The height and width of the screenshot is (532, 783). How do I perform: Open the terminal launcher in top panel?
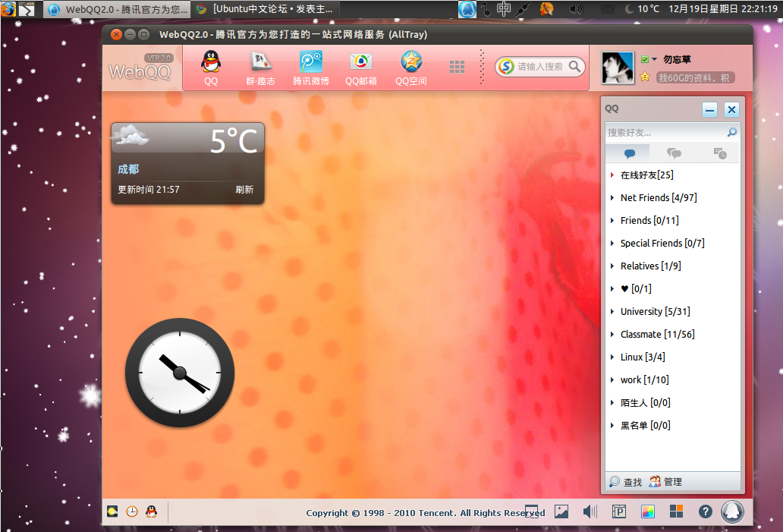coord(27,9)
